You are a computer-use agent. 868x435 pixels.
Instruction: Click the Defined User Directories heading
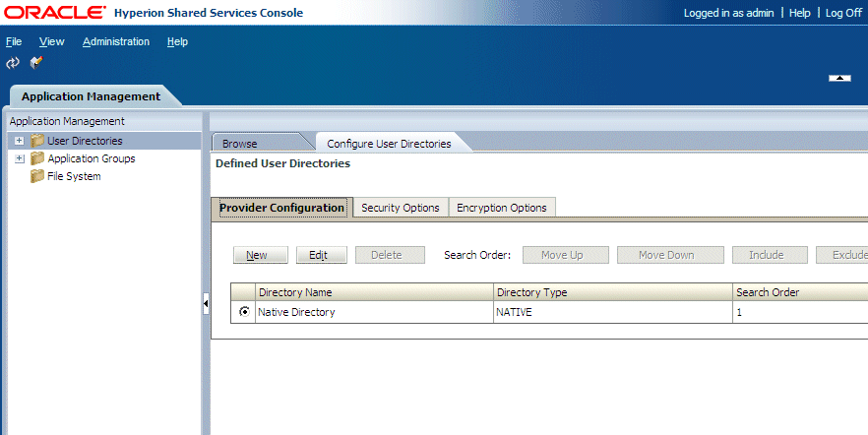(282, 163)
